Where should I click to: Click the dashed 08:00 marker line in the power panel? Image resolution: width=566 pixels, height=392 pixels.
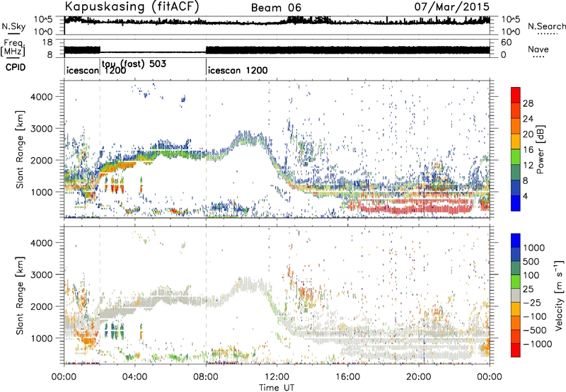[206, 148]
